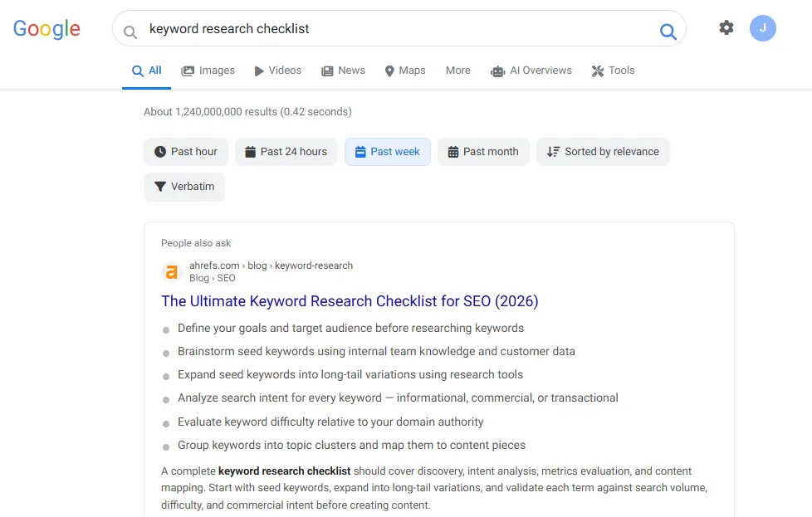Switch to the News tab
This screenshot has width=812, height=517.
tap(343, 71)
